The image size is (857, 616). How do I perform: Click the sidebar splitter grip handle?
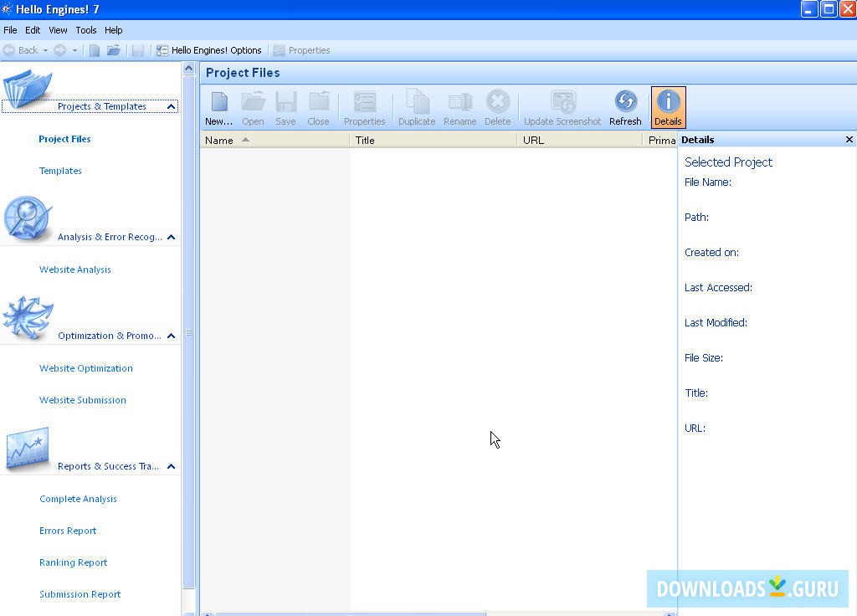(188, 331)
